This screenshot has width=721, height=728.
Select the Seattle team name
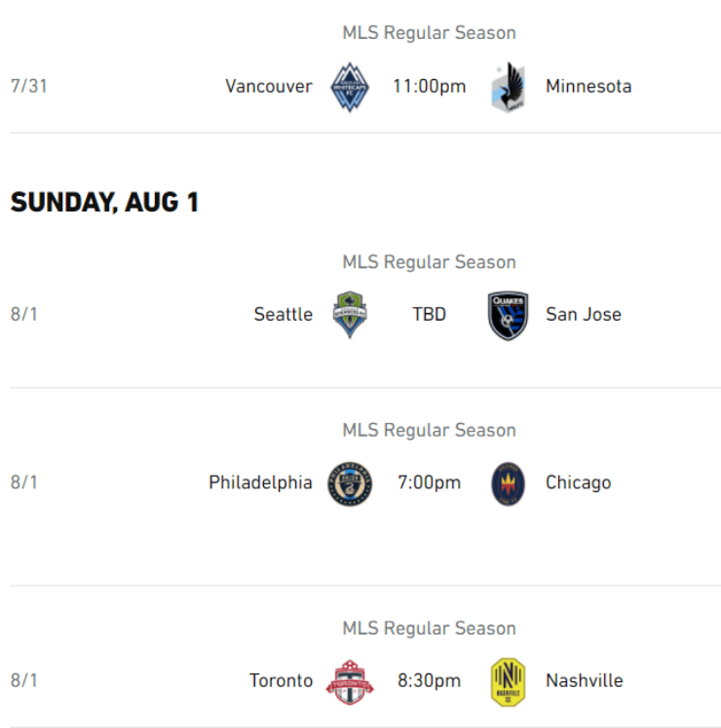[284, 315]
